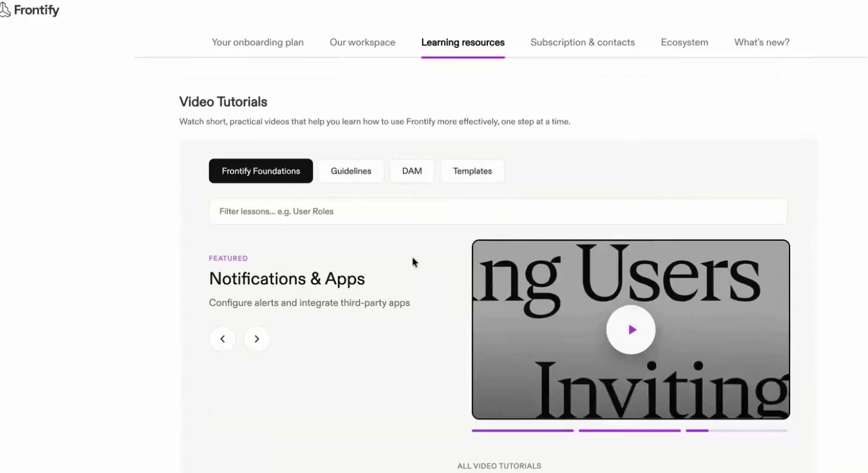Choose the DAM category
The image size is (868, 473).
tap(412, 171)
